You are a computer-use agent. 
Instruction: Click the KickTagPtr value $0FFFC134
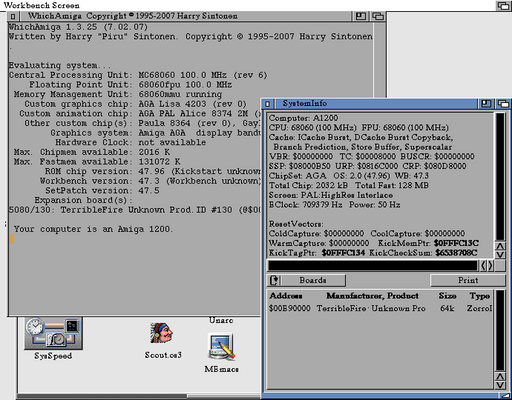coord(343,253)
